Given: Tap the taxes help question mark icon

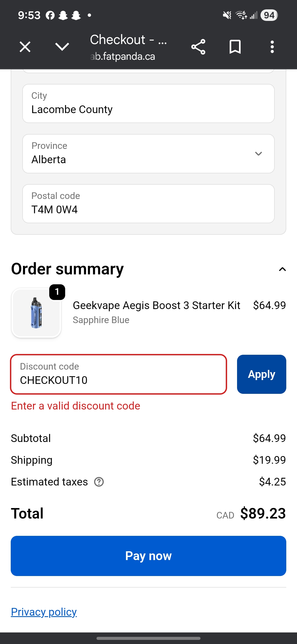Looking at the screenshot, I should 99,482.
